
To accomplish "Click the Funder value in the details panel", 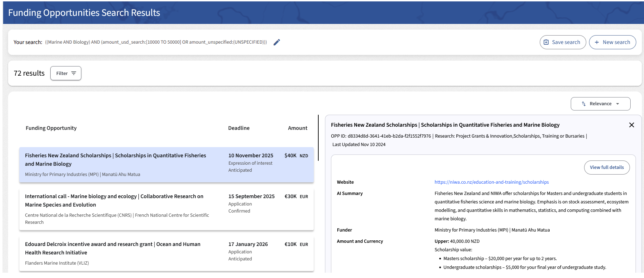I will point(492,230).
